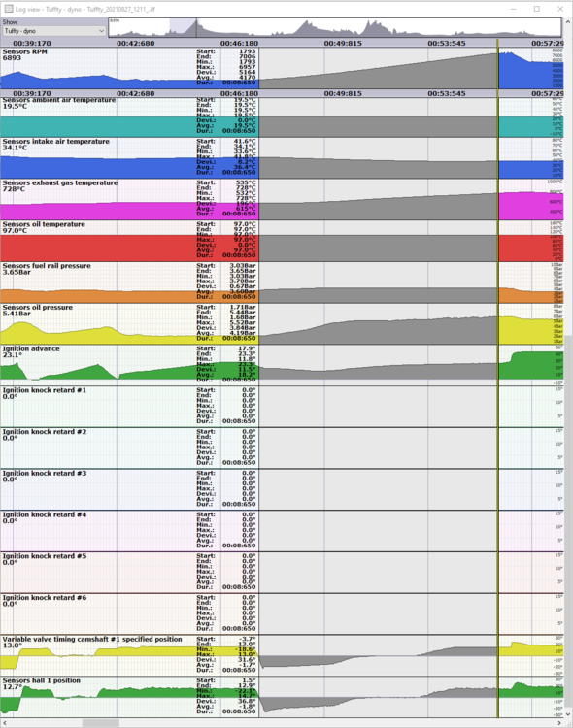Click the oil pressure Start value 1.71Bar

[243, 307]
